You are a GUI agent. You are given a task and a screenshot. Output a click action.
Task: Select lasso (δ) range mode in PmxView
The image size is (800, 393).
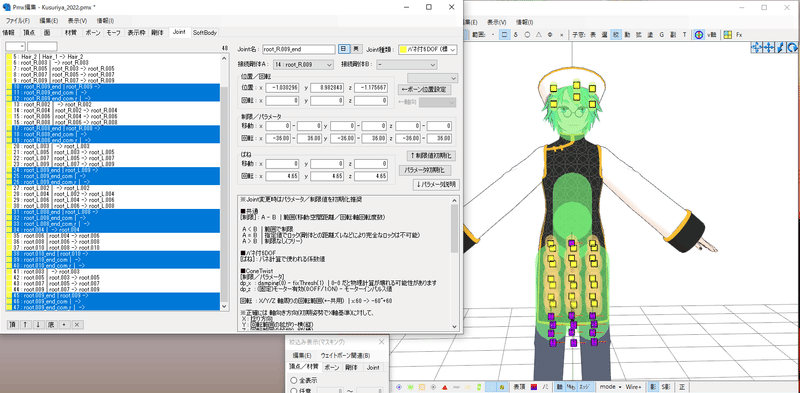[516, 35]
